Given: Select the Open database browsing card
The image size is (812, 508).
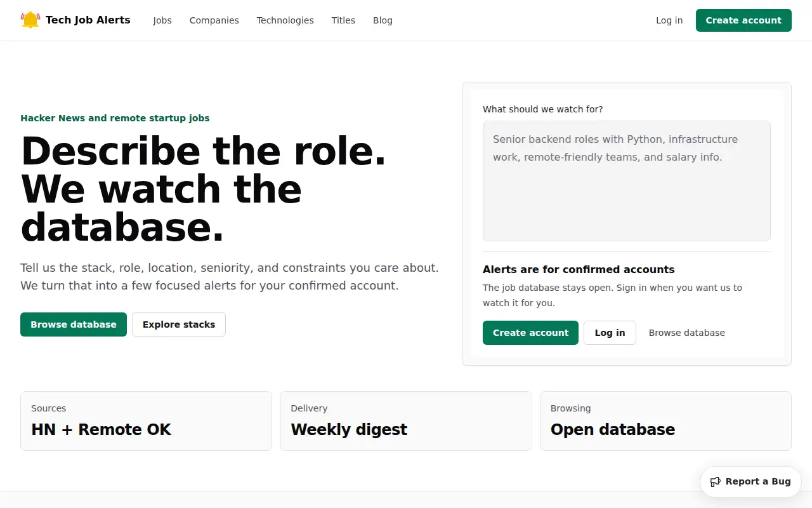Looking at the screenshot, I should [x=665, y=421].
